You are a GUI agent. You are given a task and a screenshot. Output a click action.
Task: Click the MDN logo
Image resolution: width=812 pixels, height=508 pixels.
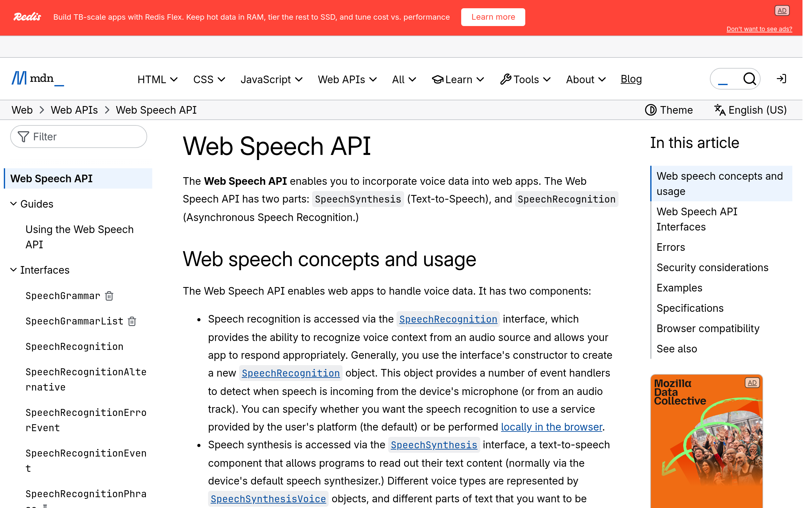point(37,79)
